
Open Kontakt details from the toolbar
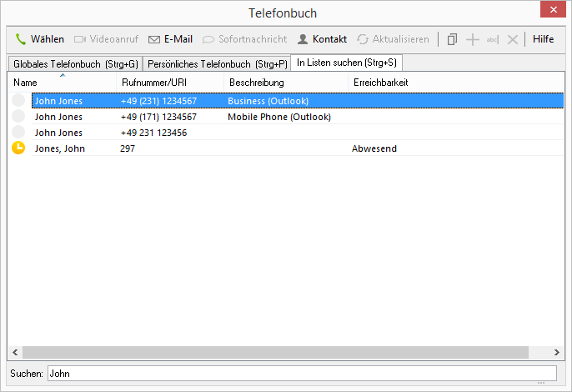coord(322,39)
